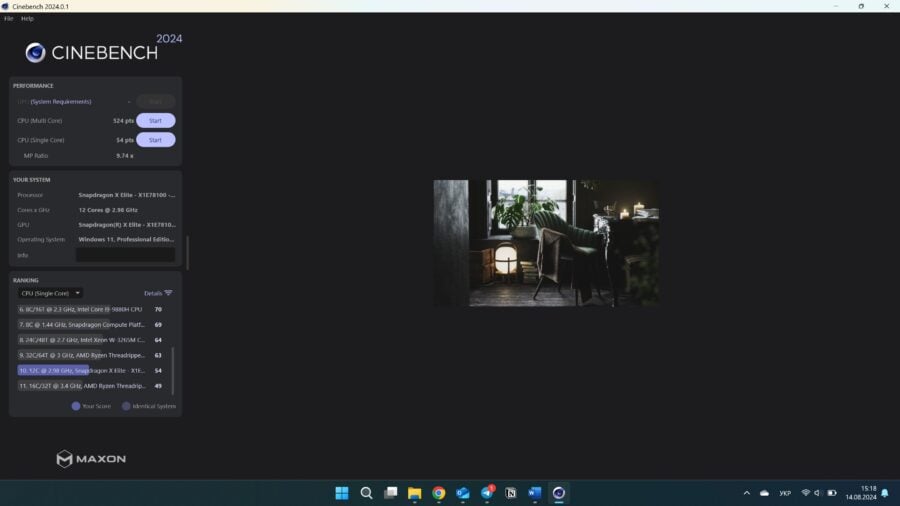
Task: Open the File menu
Action: [x=9, y=18]
